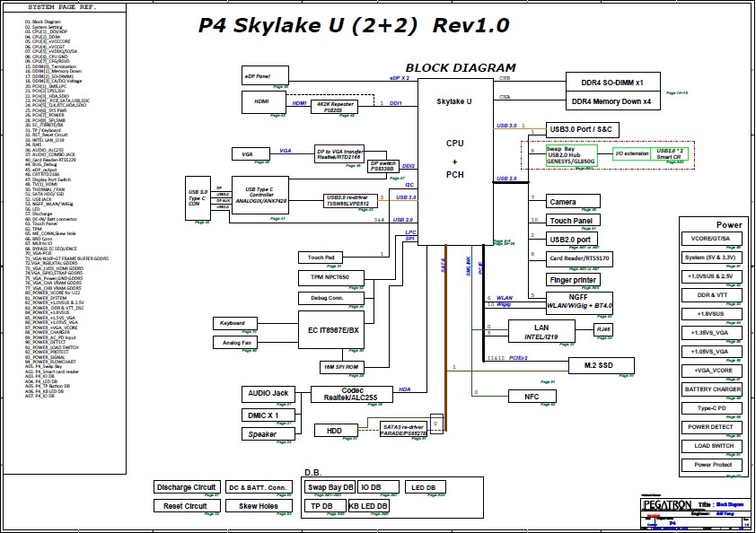This screenshot has height=533, width=756.
Task: Select the HDMI connector block
Action: point(263,101)
